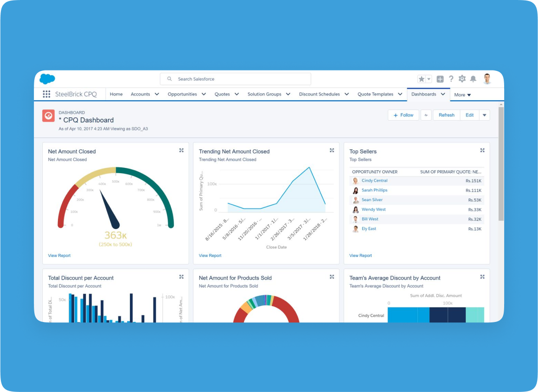Switch to the Quote Templates tab
Viewport: 538px width, 392px height.
tap(375, 94)
